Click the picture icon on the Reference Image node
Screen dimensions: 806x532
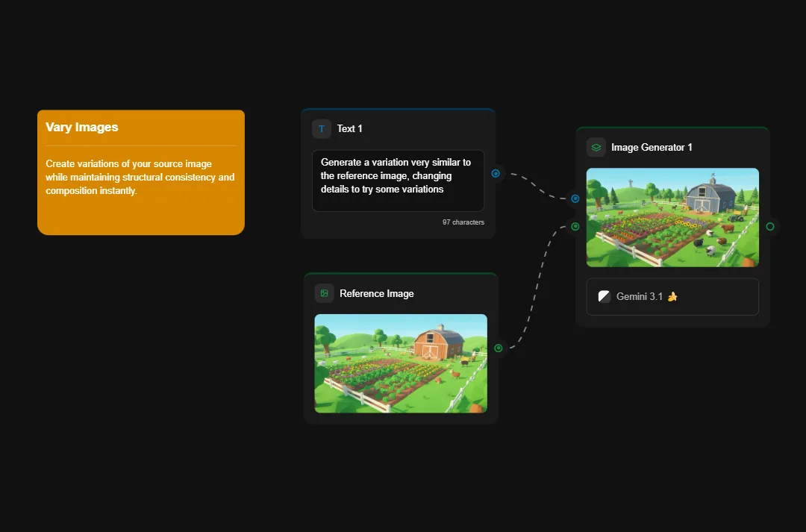323,293
